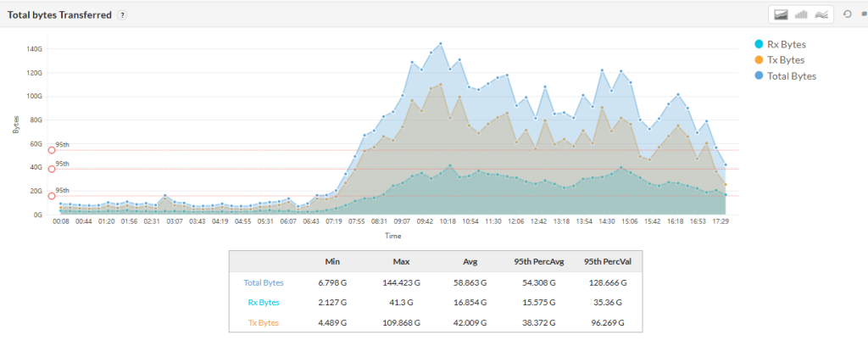Switch to area chart view
Screen dimensions: 868x346
781,14
